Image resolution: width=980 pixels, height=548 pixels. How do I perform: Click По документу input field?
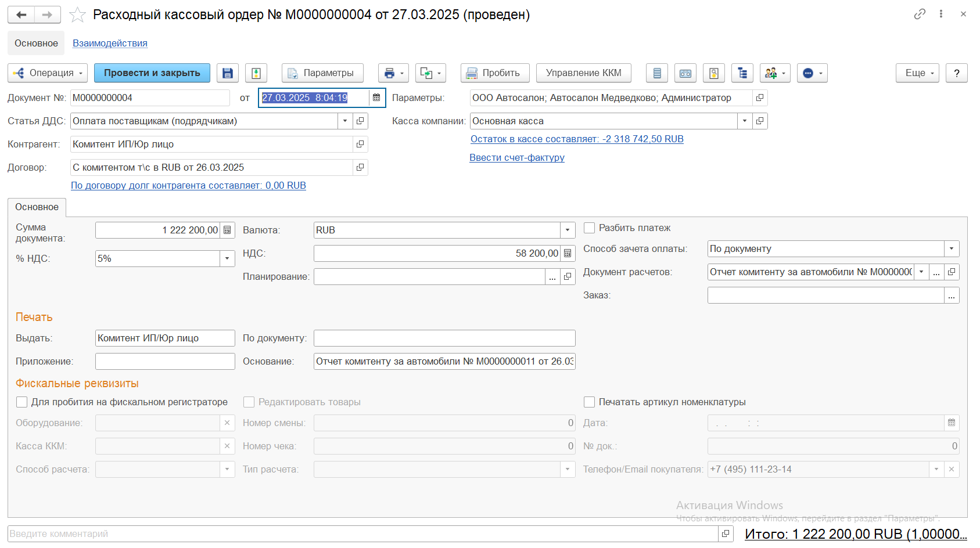tap(444, 338)
